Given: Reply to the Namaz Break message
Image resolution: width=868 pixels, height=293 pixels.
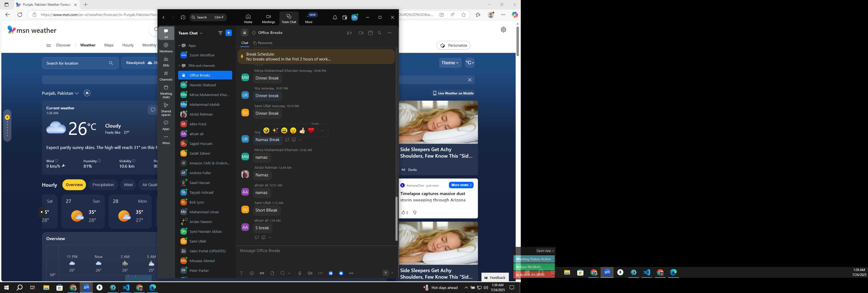Looking at the screenshot, I should click(287, 140).
